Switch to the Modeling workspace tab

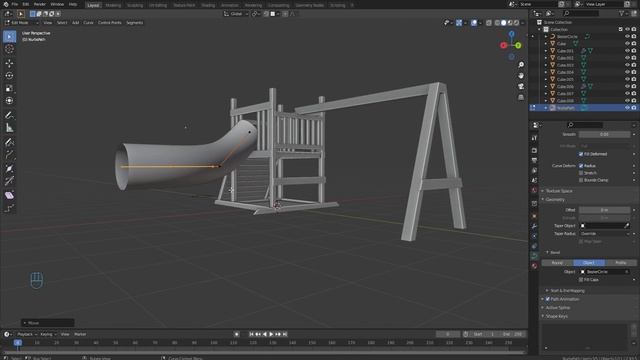coord(113,5)
